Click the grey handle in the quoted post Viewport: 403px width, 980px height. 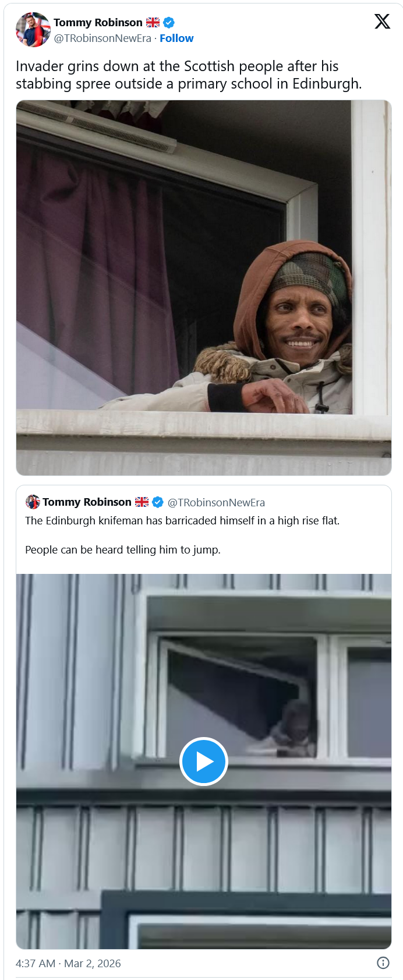coord(216,503)
